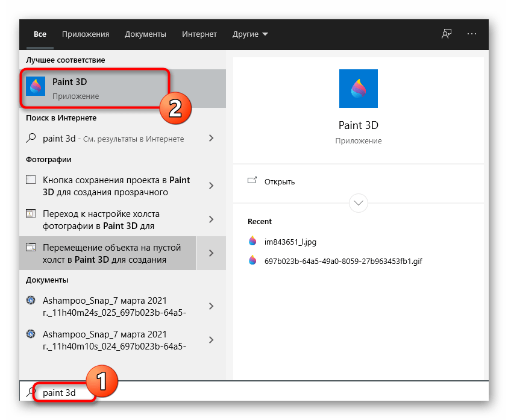This screenshot has height=420, width=508.
Task: Expand the circular chevron under Открыть
Action: point(358,202)
